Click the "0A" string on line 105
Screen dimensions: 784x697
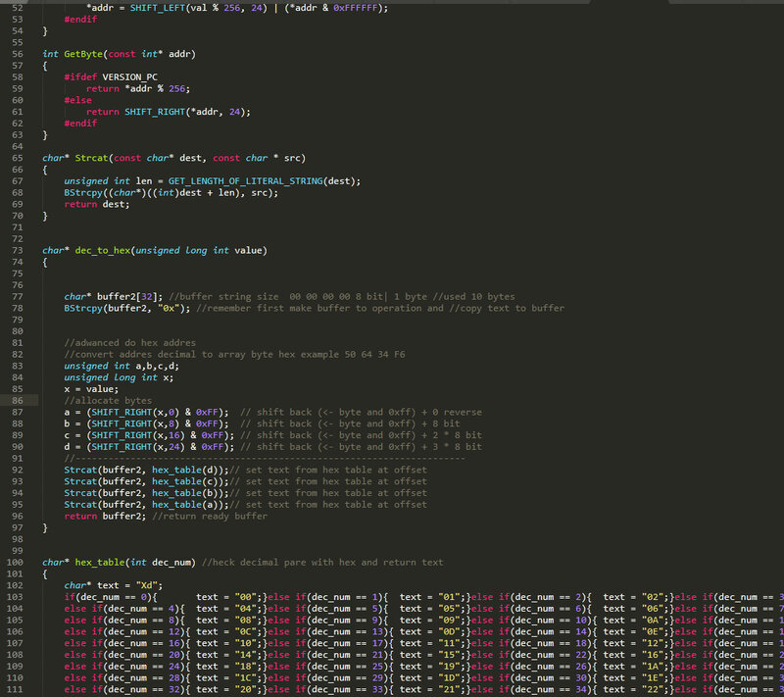pos(653,620)
